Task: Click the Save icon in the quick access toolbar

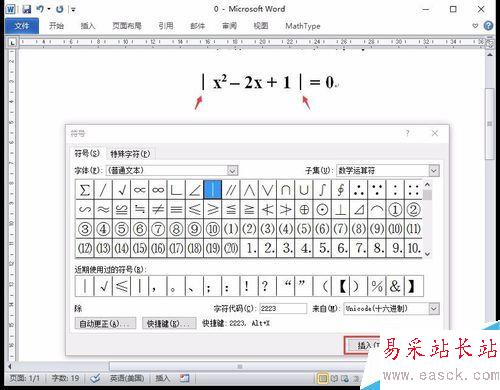Action: (x=27, y=9)
